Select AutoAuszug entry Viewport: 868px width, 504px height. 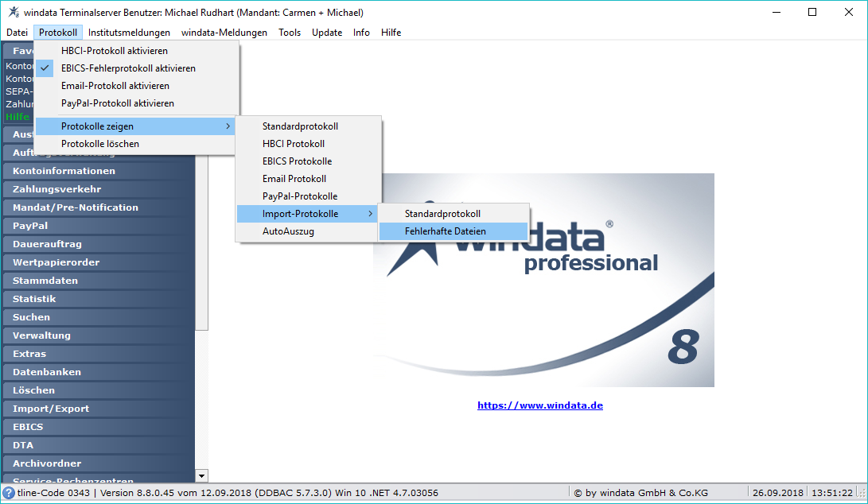[x=307, y=231]
